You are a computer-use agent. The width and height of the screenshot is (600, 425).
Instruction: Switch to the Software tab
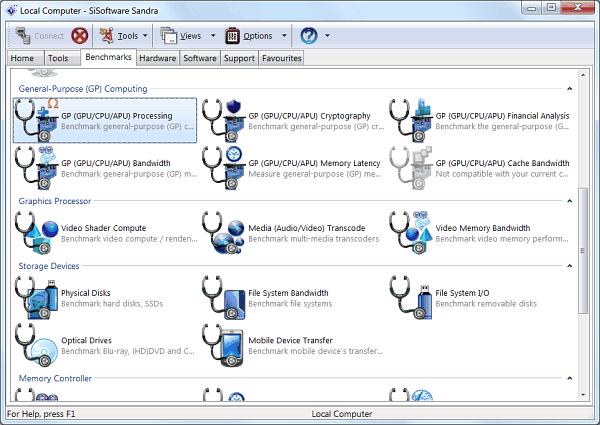pyautogui.click(x=200, y=58)
